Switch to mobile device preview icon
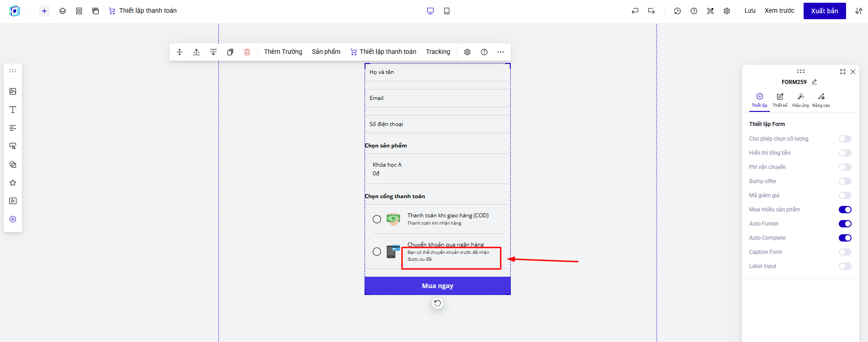The width and height of the screenshot is (868, 342). [447, 11]
